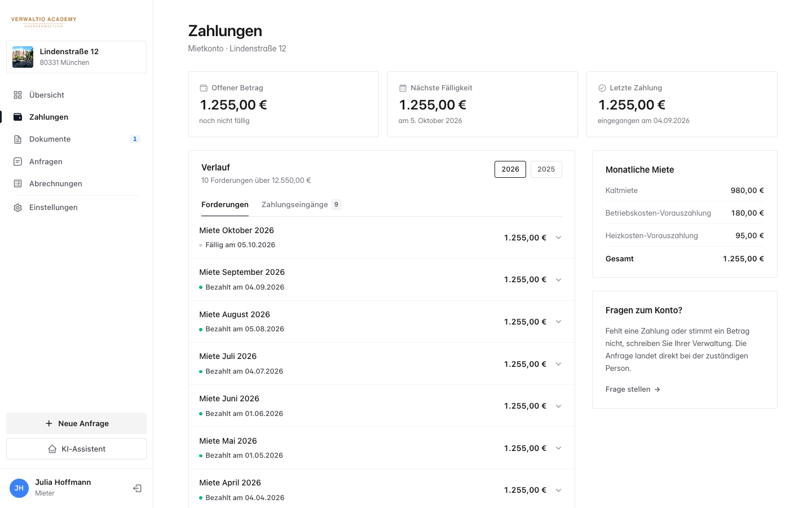Click the Übersicht grid icon
812x508 pixels.
[x=18, y=95]
